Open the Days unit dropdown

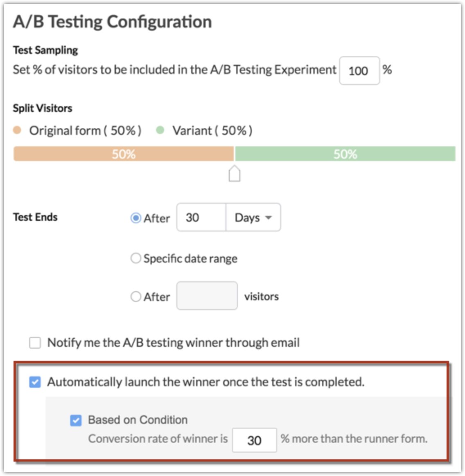click(x=253, y=218)
